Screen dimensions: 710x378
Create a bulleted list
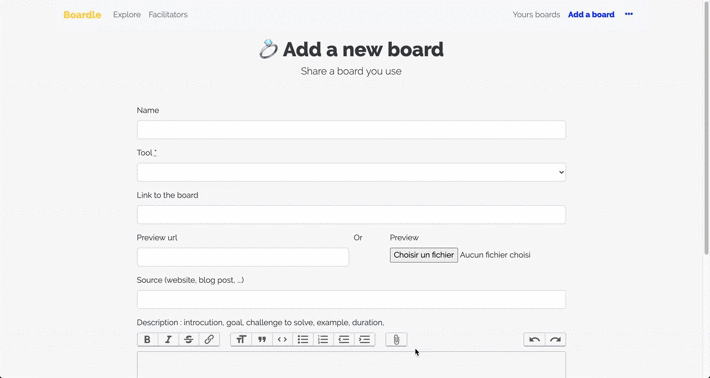(x=303, y=340)
